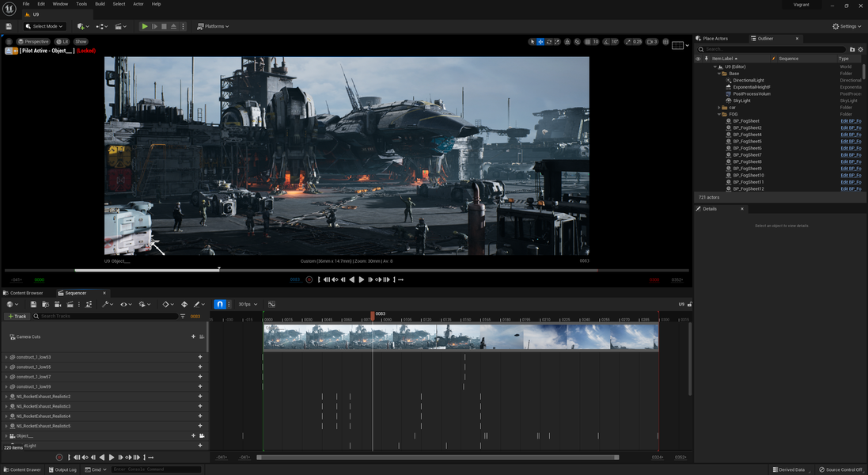
Task: Click the green Play in editor button
Action: (x=145, y=26)
